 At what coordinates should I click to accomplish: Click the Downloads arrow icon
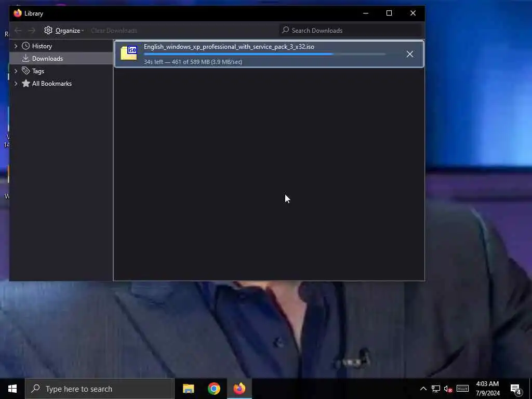tap(26, 58)
